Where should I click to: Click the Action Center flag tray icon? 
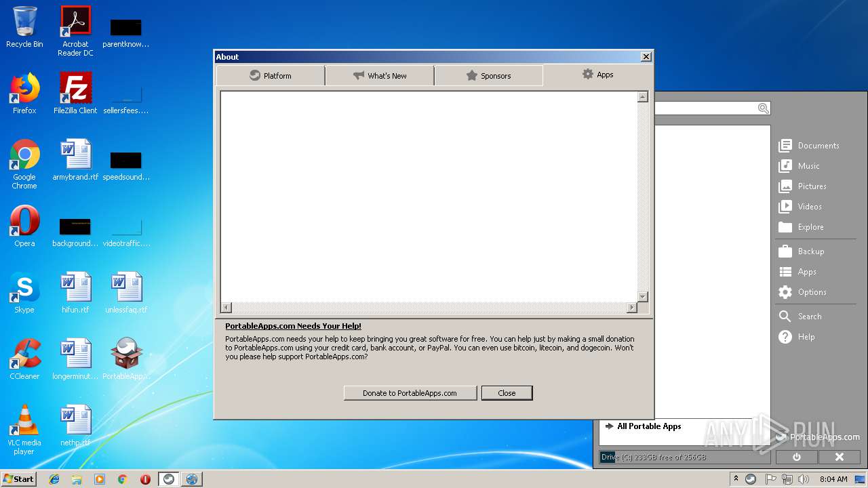770,479
